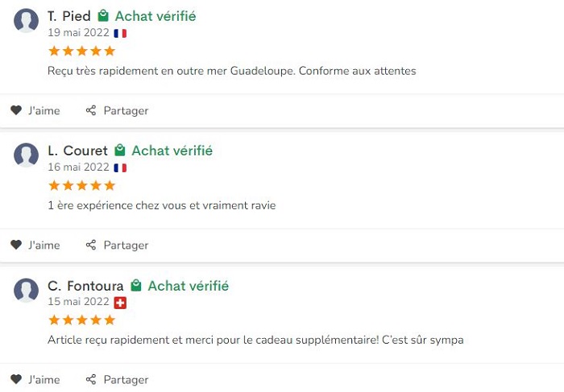Screen dimensions: 564x392
Task: Click verified badge icon next to T. Pied
Action: [103, 16]
